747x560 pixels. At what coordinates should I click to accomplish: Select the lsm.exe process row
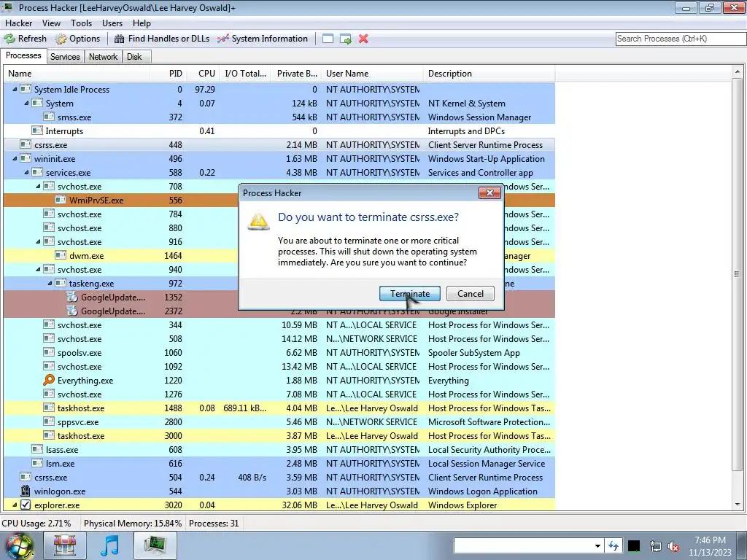coord(279,463)
